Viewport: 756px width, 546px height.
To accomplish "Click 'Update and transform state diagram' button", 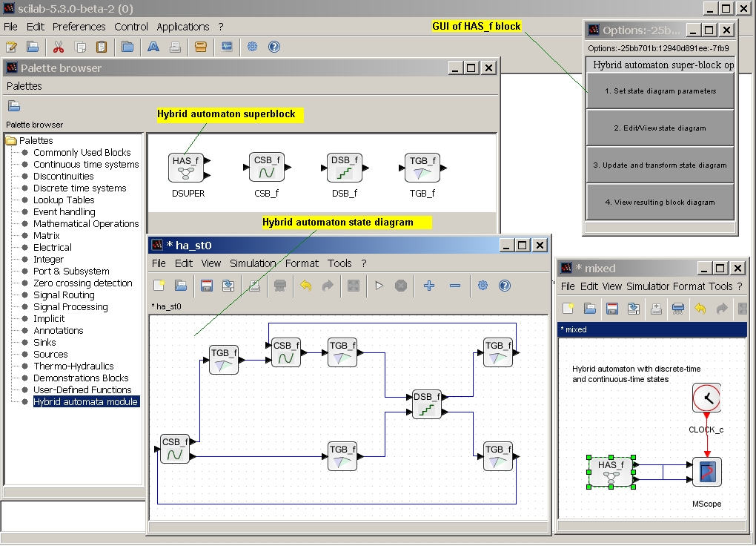I will tap(660, 165).
